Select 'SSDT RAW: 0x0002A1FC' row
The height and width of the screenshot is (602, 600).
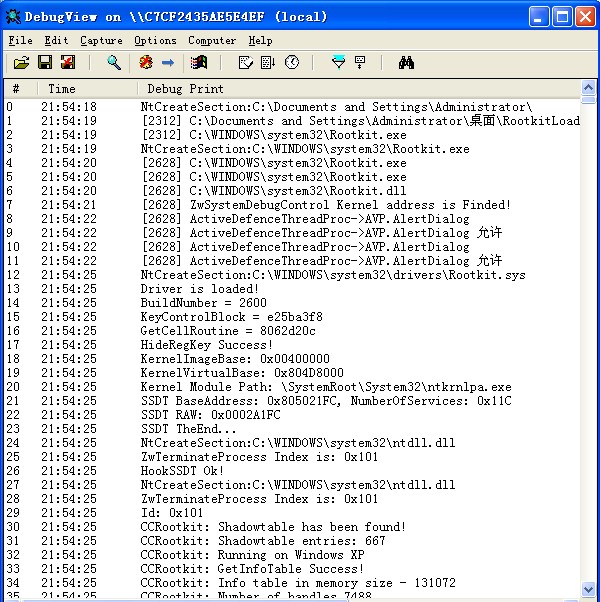292,415
